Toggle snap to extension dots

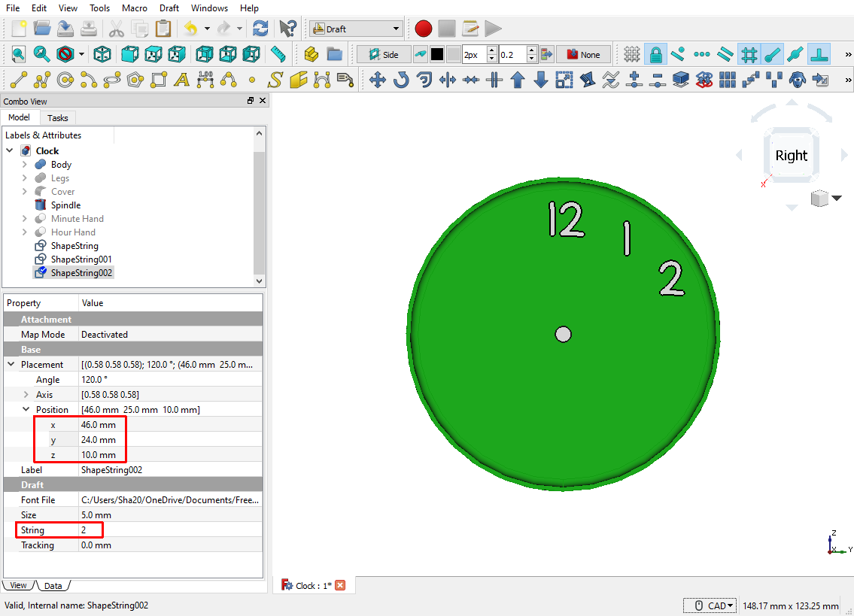(702, 54)
